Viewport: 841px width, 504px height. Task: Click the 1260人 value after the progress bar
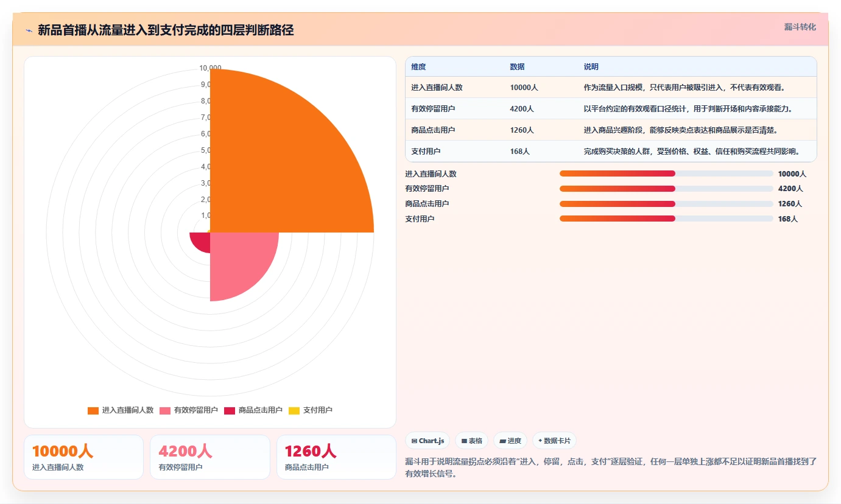click(x=790, y=204)
